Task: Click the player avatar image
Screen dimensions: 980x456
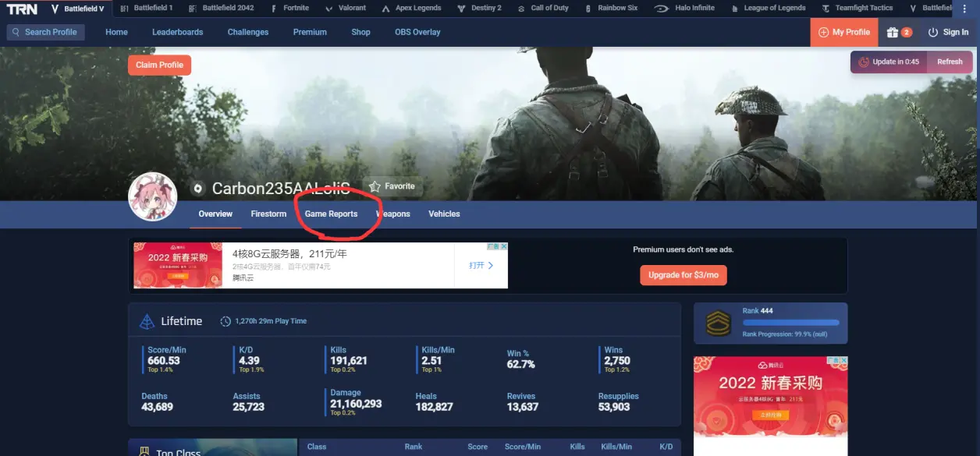Action: click(152, 196)
